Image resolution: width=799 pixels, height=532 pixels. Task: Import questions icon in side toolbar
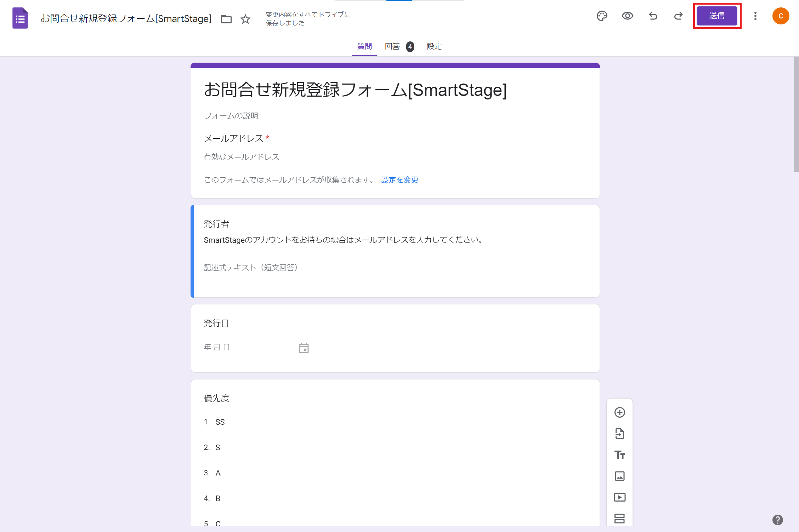pos(619,434)
